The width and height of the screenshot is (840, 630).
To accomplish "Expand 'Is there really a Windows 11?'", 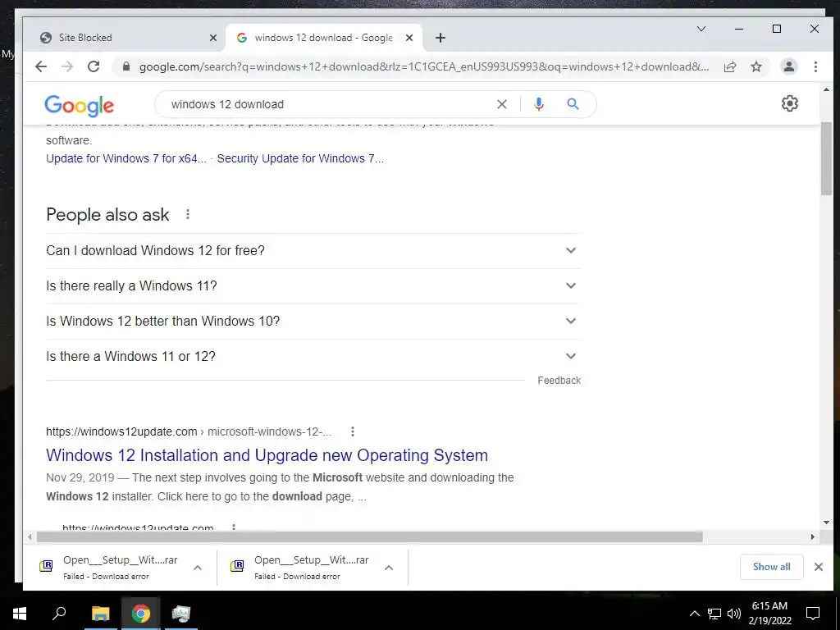I will 313,286.
